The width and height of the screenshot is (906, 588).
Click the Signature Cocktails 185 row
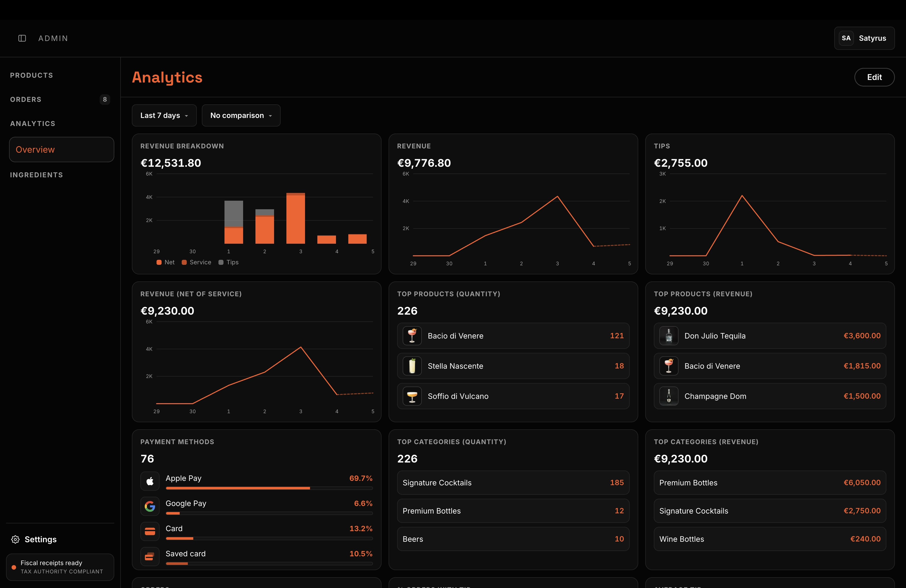coord(513,483)
